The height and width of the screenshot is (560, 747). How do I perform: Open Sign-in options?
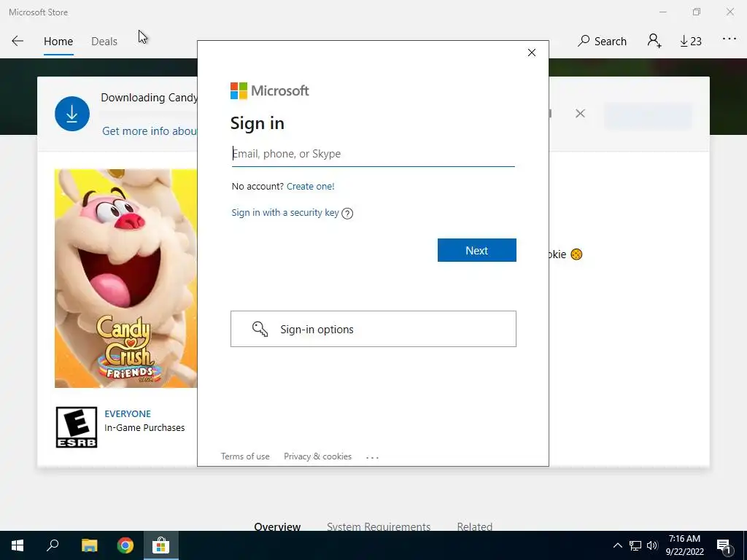(373, 329)
